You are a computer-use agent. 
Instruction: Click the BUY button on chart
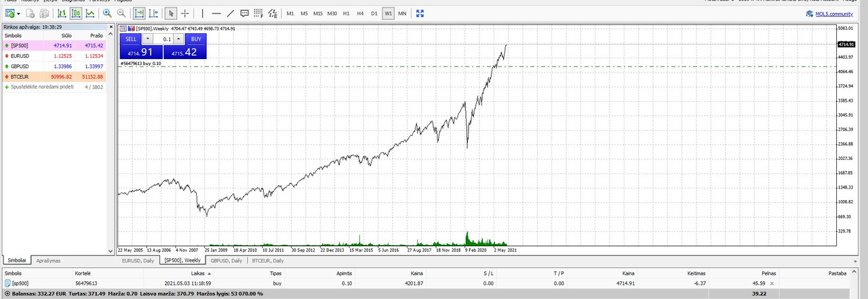tap(196, 39)
